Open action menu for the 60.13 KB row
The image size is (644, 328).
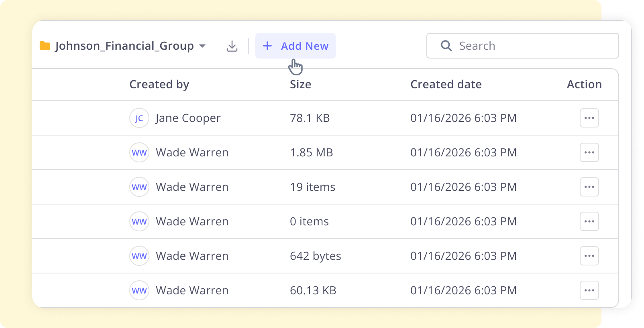(589, 290)
